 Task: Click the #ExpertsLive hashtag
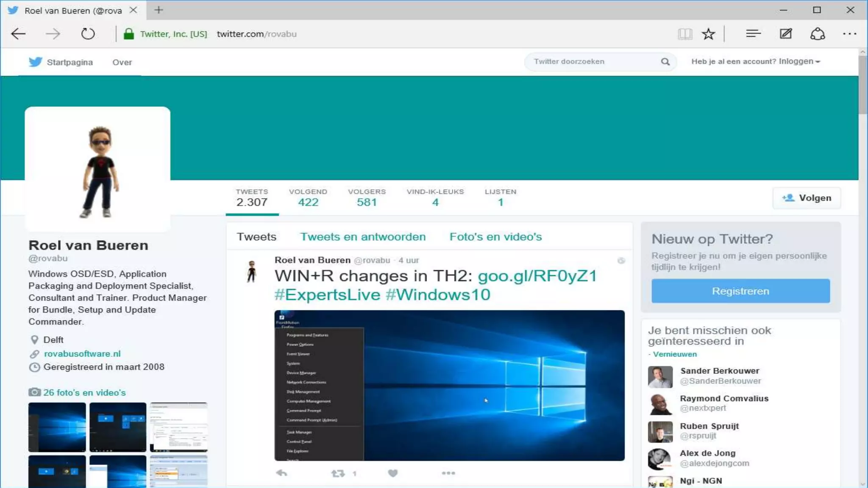[x=327, y=294]
